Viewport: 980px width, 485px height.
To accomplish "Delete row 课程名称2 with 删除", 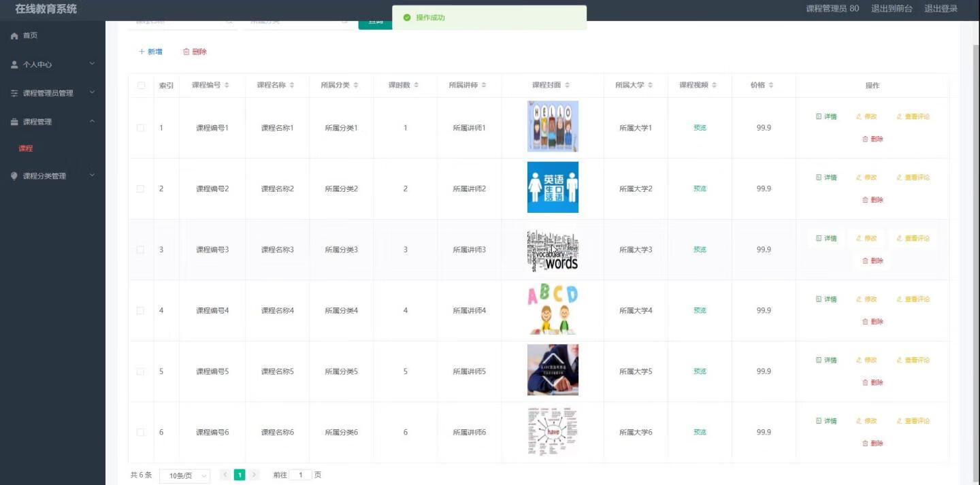I will tap(872, 200).
